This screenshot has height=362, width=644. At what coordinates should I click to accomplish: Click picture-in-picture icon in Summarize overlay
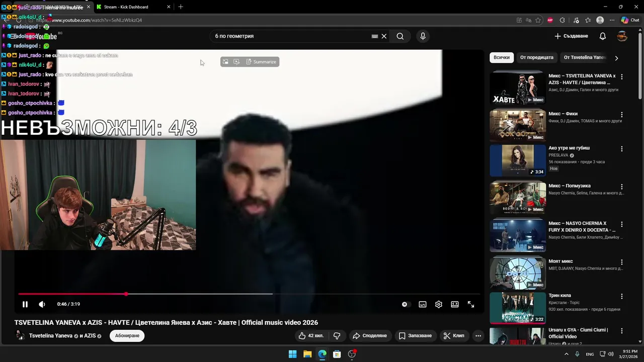click(x=225, y=62)
